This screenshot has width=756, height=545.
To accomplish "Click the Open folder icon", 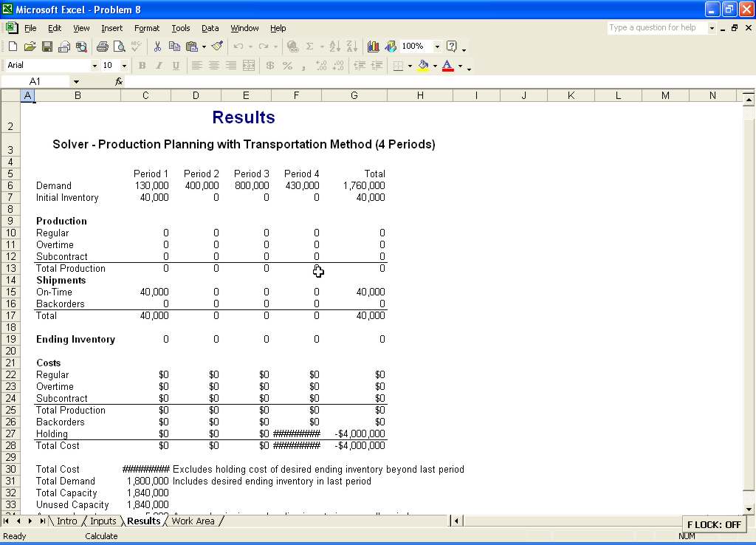I will tap(30, 47).
